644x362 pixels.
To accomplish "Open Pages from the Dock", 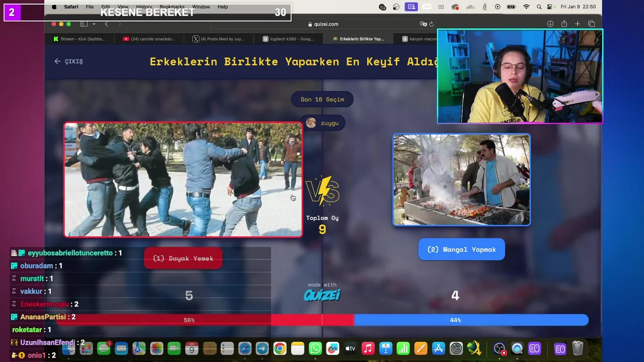I will tap(421, 348).
